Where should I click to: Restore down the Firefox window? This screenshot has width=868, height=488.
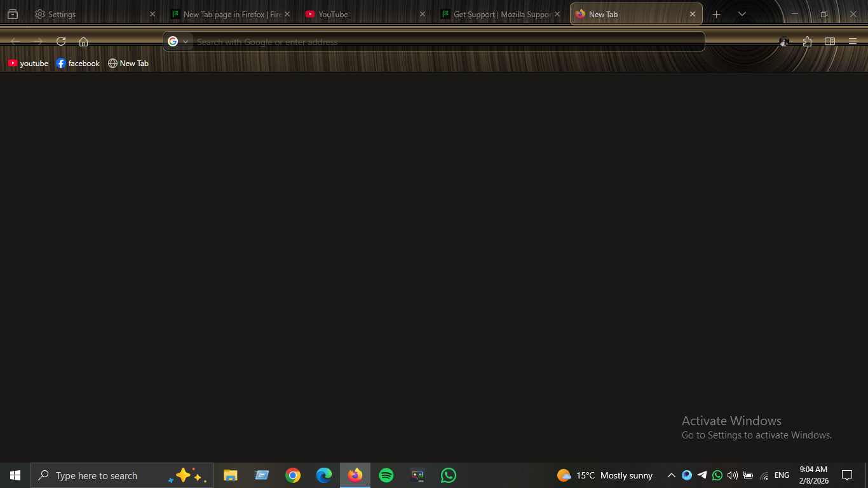tap(824, 14)
